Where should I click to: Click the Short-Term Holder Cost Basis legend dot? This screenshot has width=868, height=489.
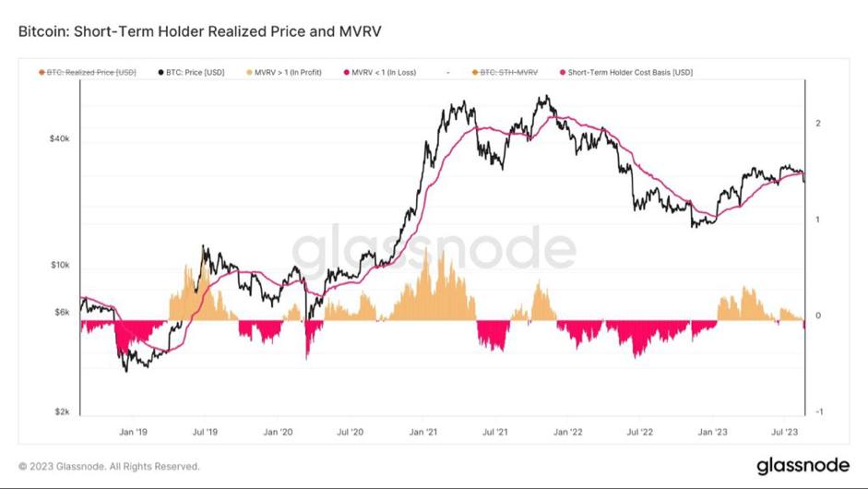(x=562, y=72)
